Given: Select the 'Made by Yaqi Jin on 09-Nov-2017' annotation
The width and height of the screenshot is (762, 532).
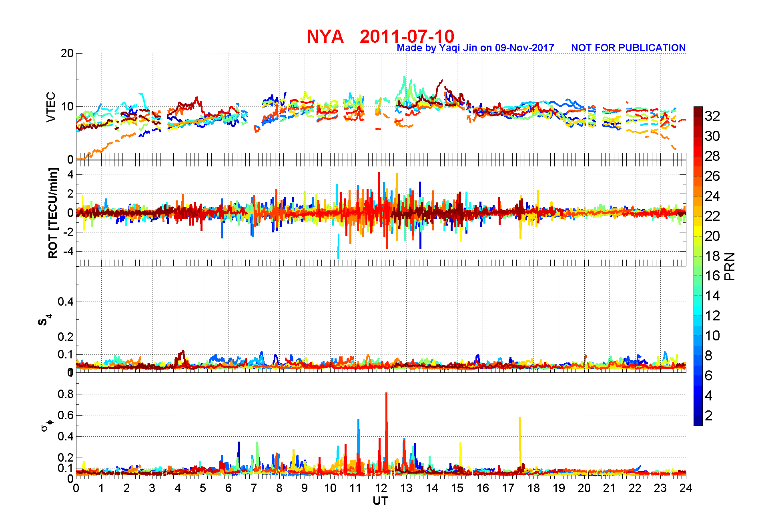Looking at the screenshot, I should click(x=475, y=48).
